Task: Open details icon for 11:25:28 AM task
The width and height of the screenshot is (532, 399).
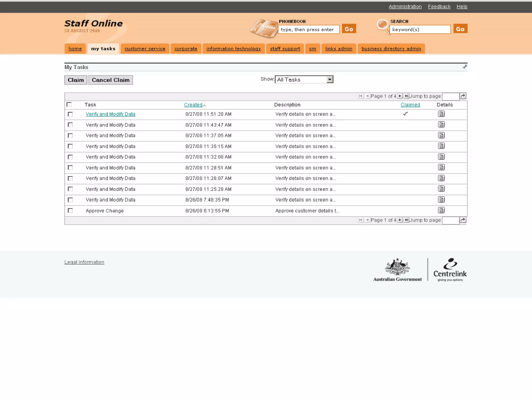Action: [x=441, y=189]
